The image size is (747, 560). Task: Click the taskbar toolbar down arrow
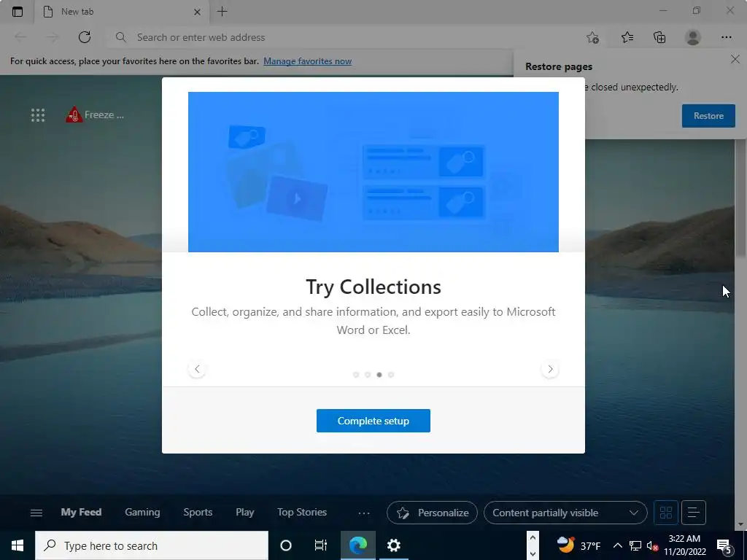pos(533,554)
